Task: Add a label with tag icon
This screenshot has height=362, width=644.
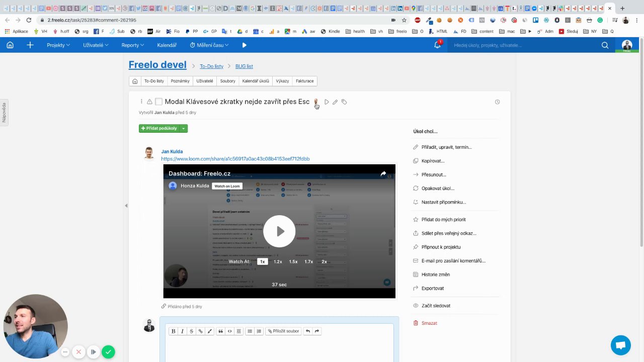Action: (344, 102)
